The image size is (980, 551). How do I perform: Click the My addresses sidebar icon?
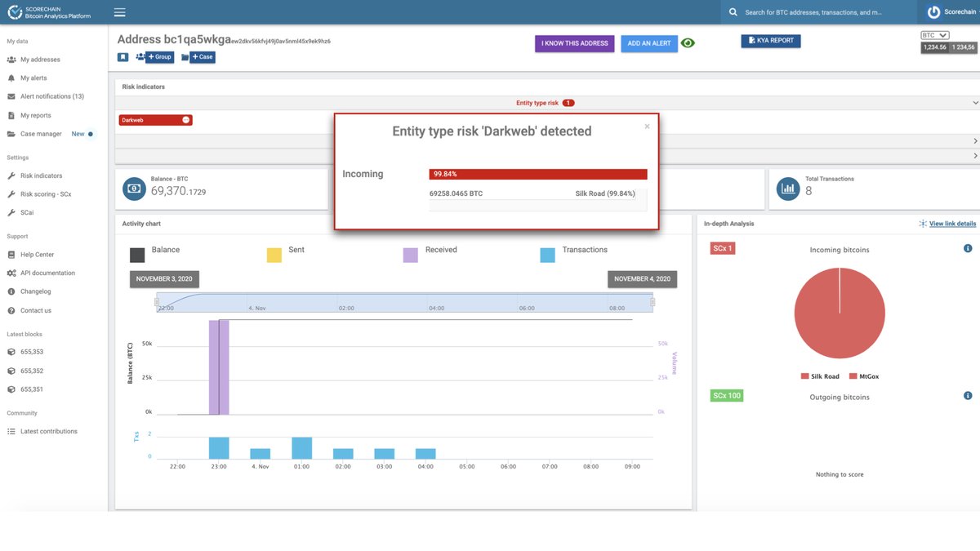11,60
